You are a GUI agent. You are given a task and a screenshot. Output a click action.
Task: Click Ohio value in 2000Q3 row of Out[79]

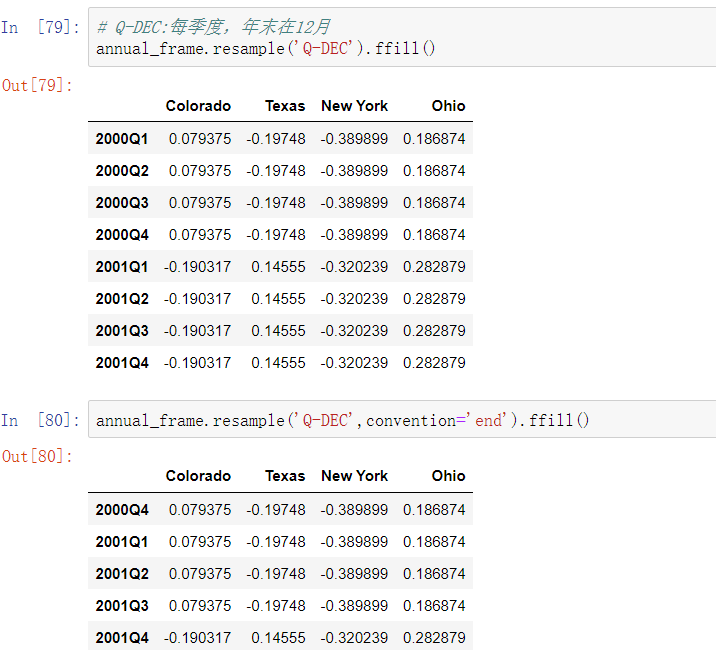coord(434,203)
